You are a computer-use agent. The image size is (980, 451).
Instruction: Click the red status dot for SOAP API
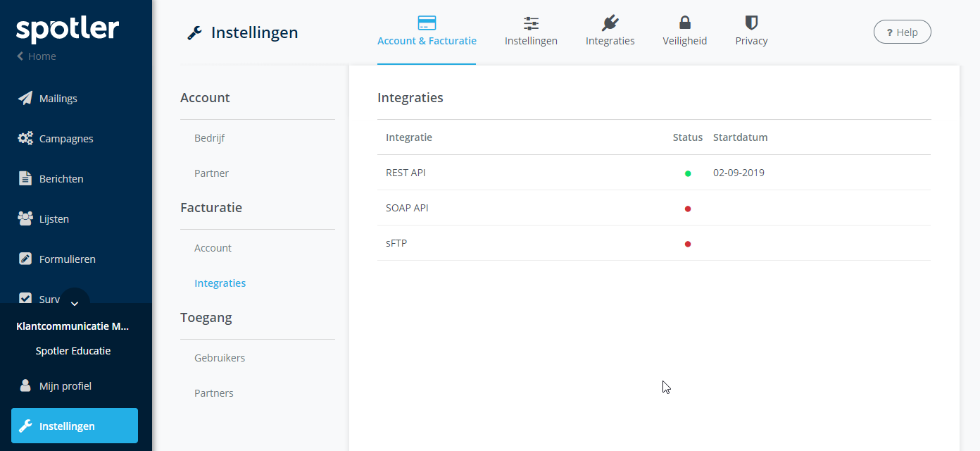[x=688, y=209]
